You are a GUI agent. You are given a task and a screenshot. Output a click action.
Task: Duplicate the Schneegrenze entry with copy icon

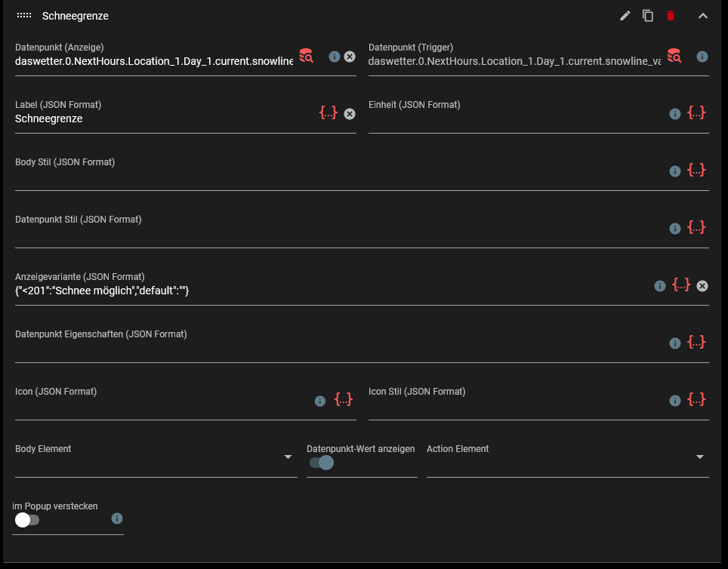[x=648, y=16]
